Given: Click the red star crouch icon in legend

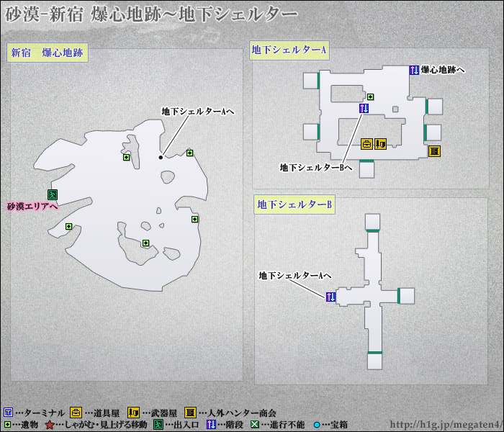Looking at the screenshot, I should [49, 426].
